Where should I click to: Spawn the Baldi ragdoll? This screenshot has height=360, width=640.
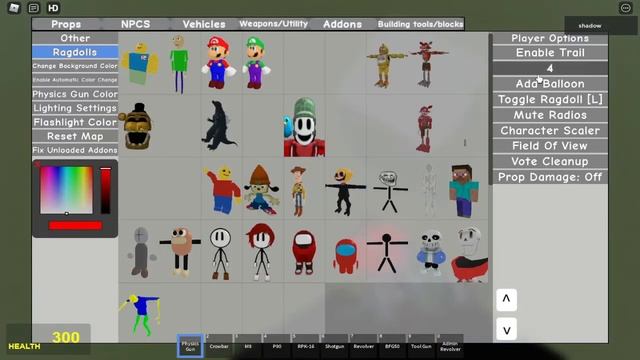point(180,63)
